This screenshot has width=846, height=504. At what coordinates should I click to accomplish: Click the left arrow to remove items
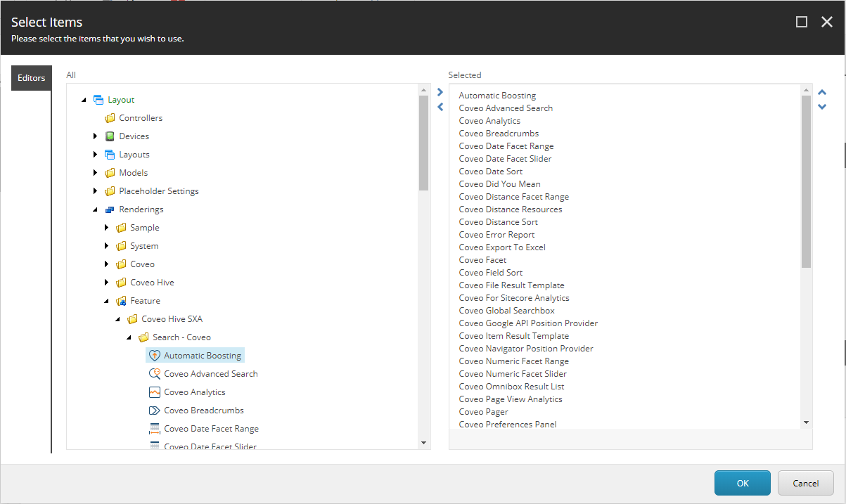click(440, 106)
